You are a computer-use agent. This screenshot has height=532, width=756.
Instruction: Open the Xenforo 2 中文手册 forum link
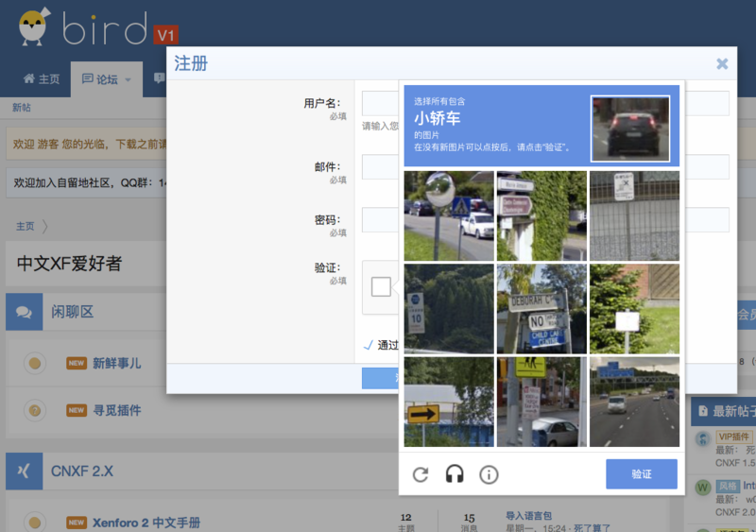pos(146,523)
